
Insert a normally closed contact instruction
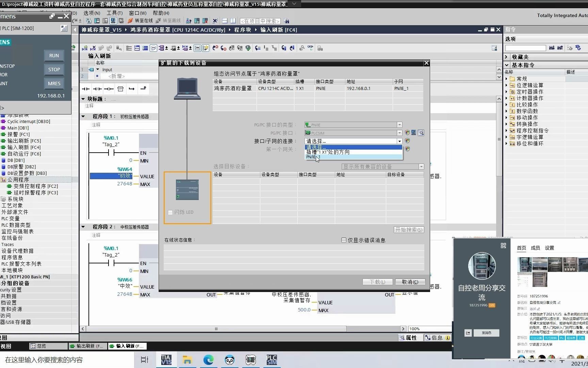click(x=97, y=89)
